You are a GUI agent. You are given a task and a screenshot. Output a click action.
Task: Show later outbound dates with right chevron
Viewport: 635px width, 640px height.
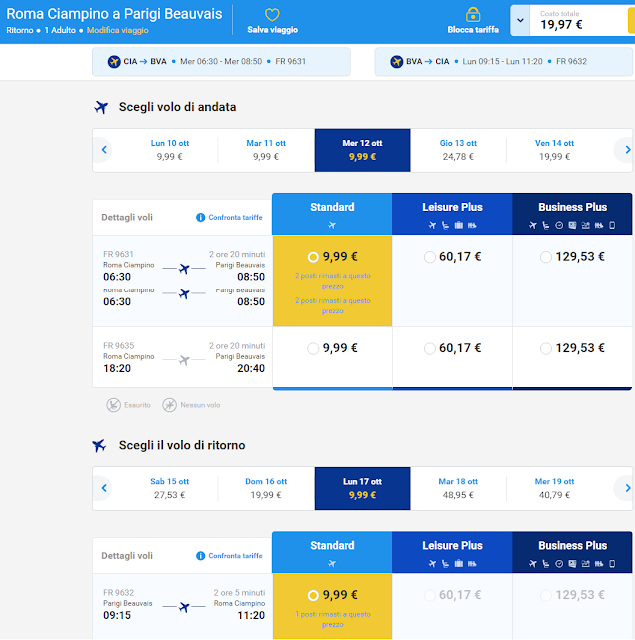628,150
